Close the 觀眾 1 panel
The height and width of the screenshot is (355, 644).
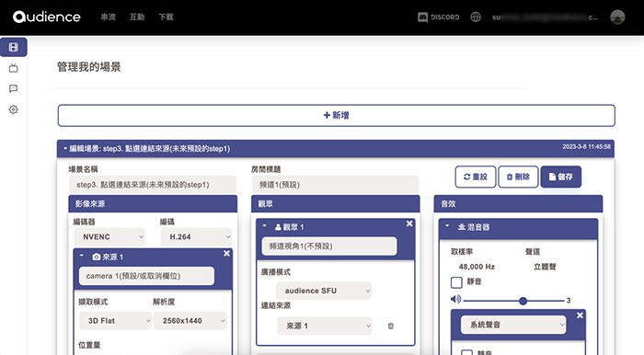(x=409, y=223)
